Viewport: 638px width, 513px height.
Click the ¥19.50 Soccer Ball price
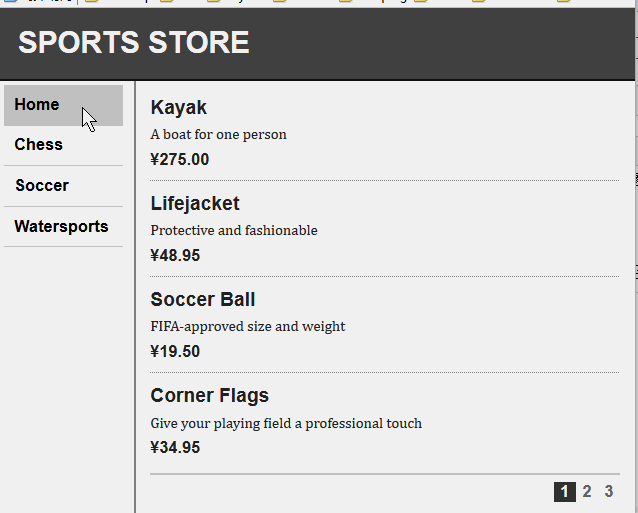click(175, 351)
